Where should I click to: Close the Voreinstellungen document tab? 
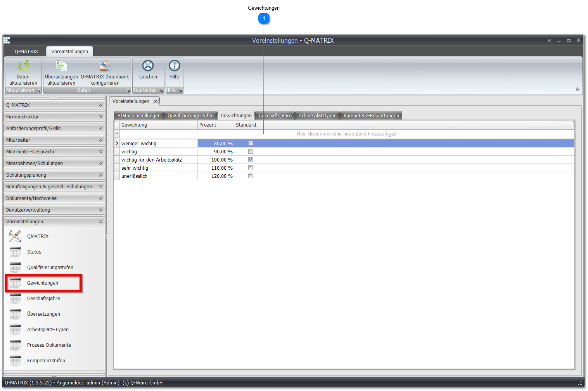coord(156,101)
